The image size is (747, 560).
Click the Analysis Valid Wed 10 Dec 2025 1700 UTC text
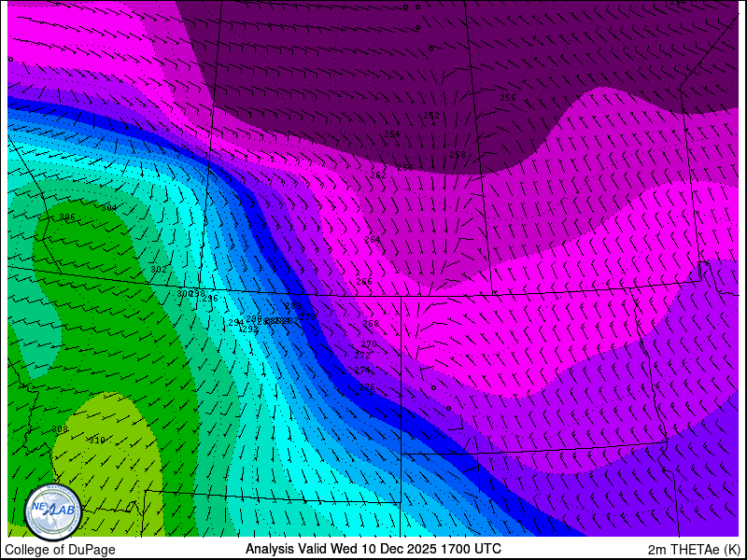[x=373, y=549]
